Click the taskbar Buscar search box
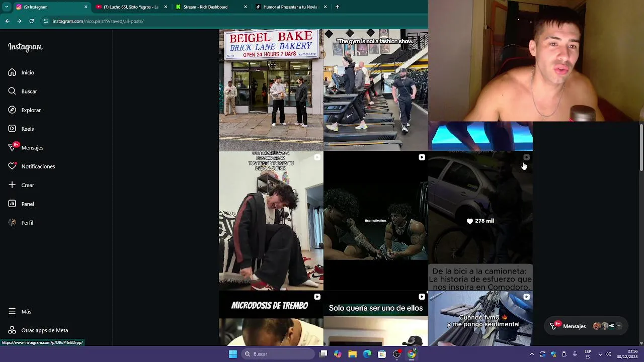 (x=278, y=354)
